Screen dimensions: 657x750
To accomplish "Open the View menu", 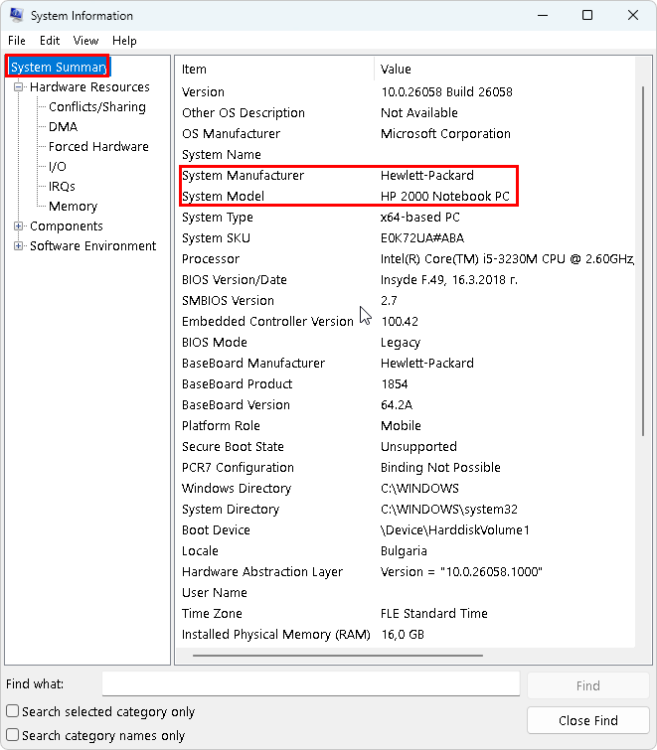I will (x=86, y=41).
